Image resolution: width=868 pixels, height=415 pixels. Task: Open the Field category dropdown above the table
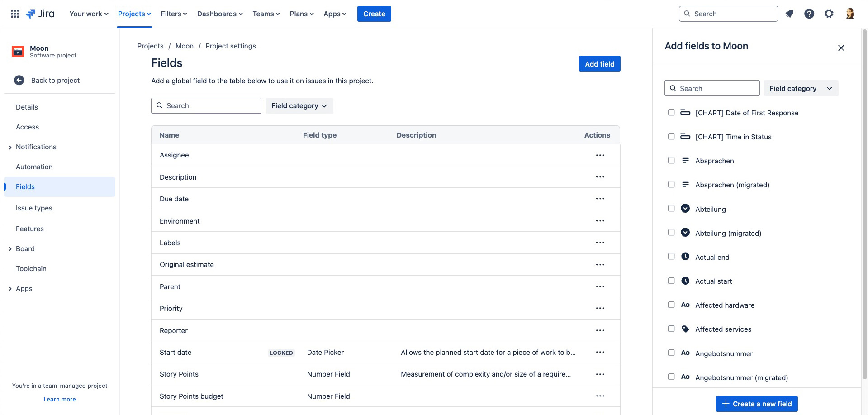[299, 105]
